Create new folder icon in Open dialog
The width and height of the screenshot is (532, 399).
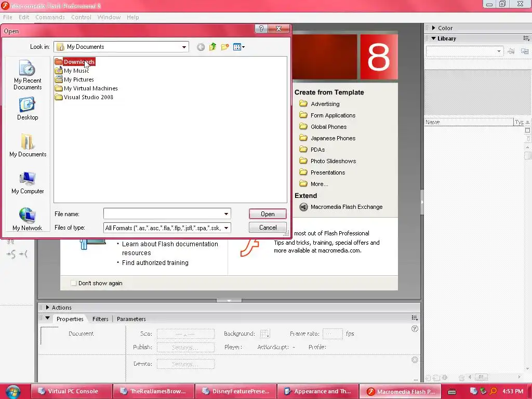[224, 47]
